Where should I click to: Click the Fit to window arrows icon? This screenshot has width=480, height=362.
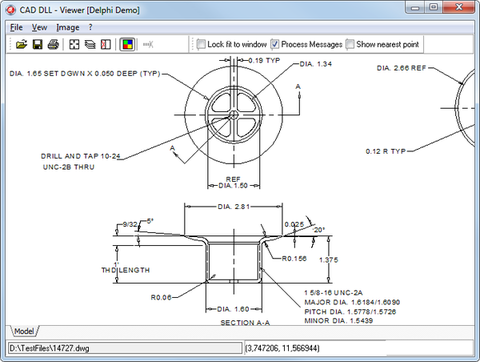coord(74,44)
